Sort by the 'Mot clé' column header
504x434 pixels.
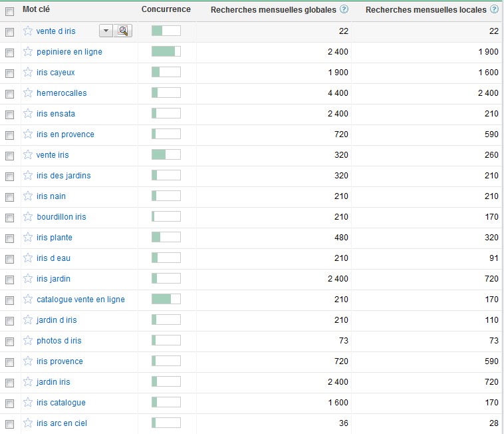point(36,9)
